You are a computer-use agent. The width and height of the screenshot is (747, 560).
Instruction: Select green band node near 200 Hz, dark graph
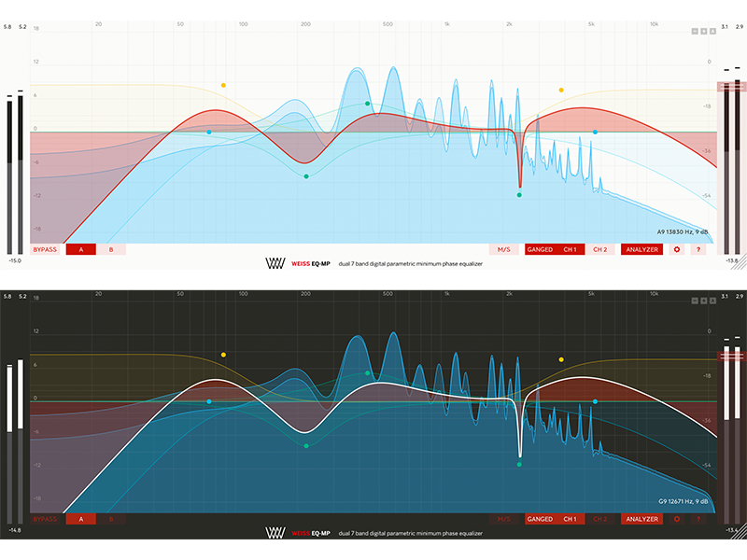tap(306, 445)
